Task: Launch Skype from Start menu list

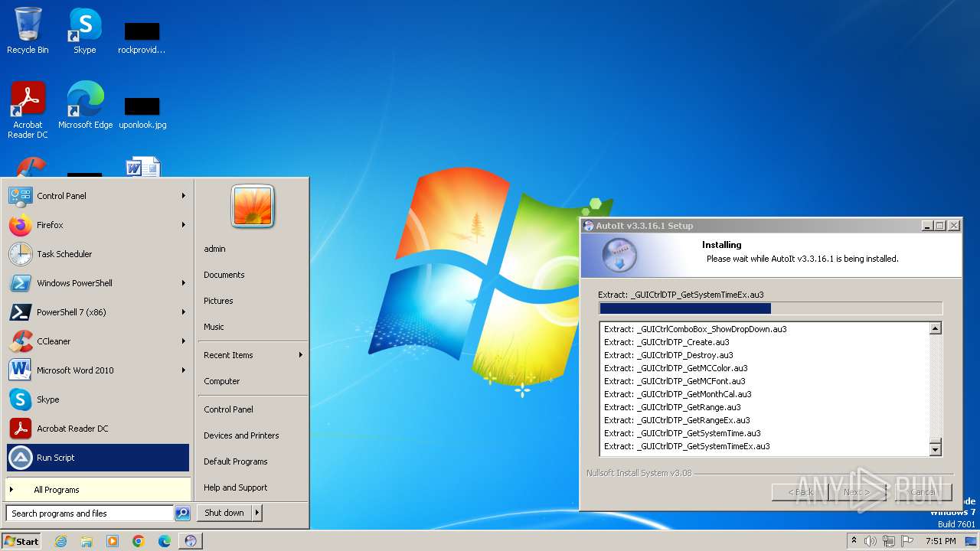Action: tap(98, 399)
